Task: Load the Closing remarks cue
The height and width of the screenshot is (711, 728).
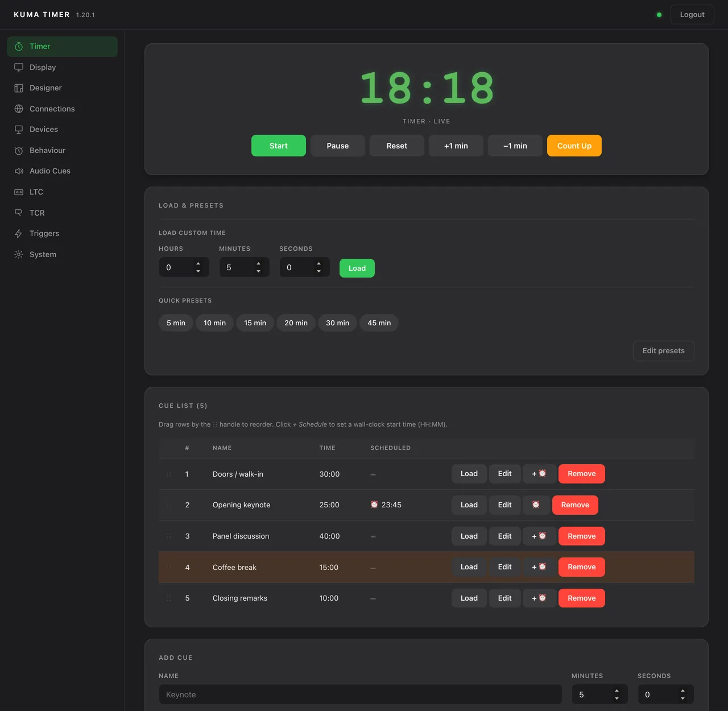Action: pos(469,598)
